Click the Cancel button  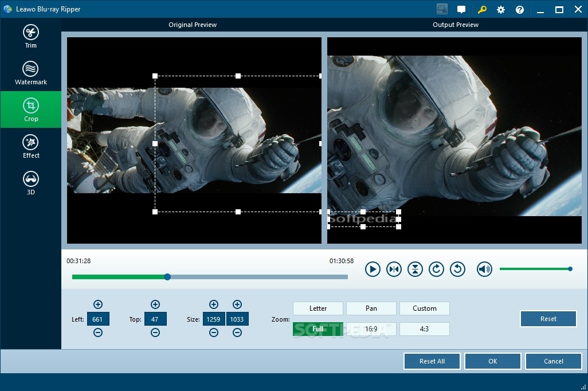point(553,361)
